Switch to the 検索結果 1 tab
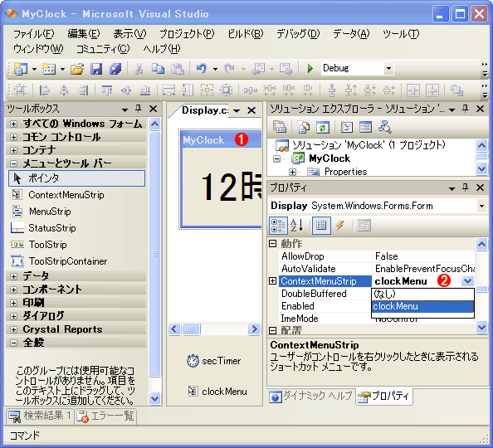The width and height of the screenshot is (493, 448). coord(40,416)
